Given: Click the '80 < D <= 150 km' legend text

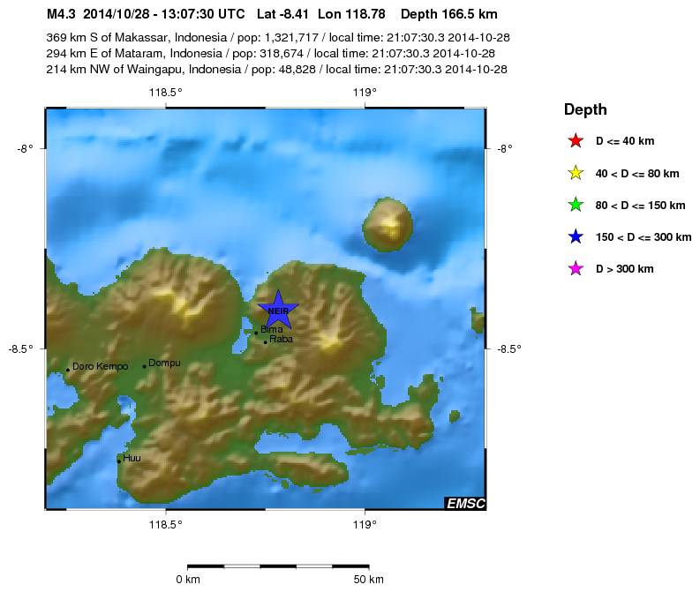Looking at the screenshot, I should click(640, 206).
